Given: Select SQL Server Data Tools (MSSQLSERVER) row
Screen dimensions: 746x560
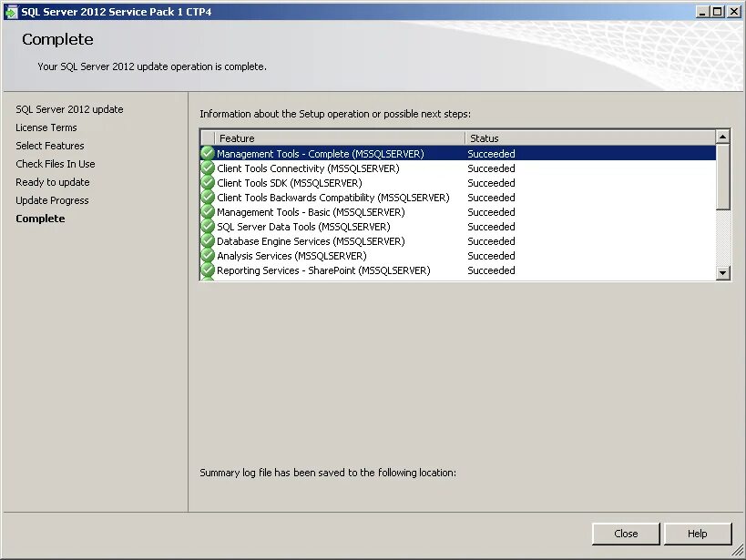Looking at the screenshot, I should point(458,227).
